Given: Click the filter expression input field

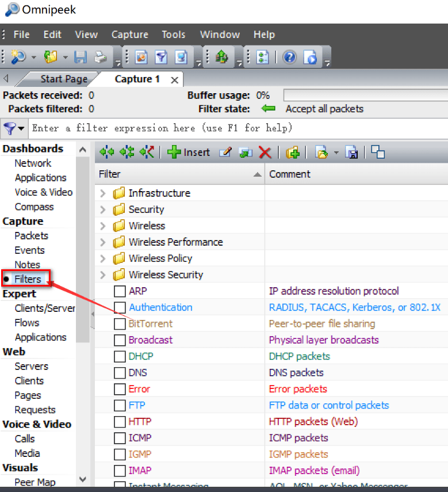Looking at the screenshot, I should (238, 128).
